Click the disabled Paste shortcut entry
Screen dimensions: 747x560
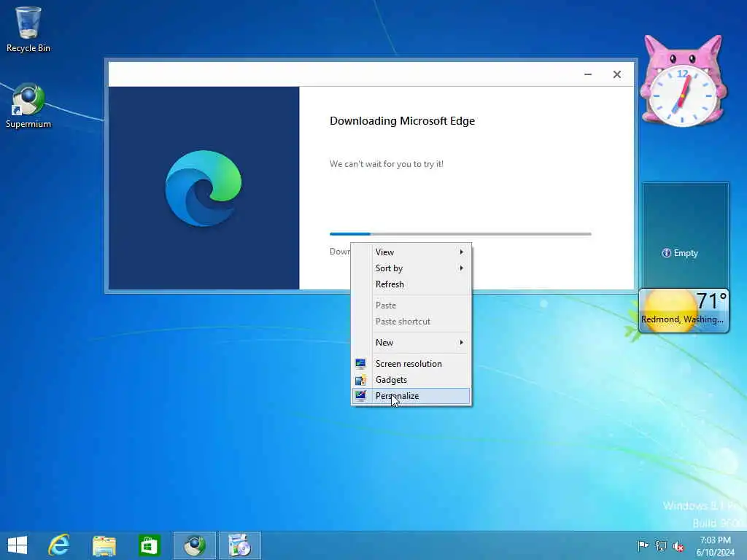(x=411, y=322)
